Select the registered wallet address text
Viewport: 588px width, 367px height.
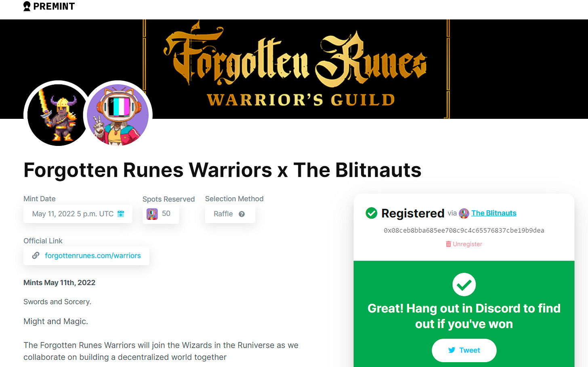pos(464,230)
